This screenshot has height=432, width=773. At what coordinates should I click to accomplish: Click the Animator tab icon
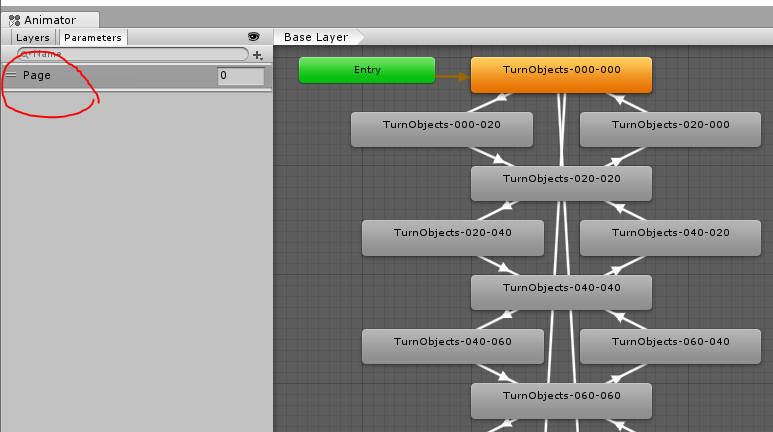coord(14,20)
